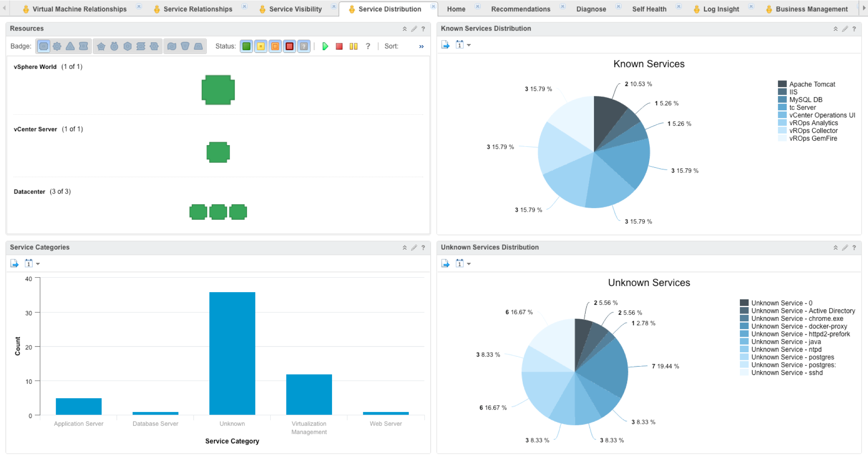
Task: Toggle the yellow status filter button
Action: tap(261, 46)
